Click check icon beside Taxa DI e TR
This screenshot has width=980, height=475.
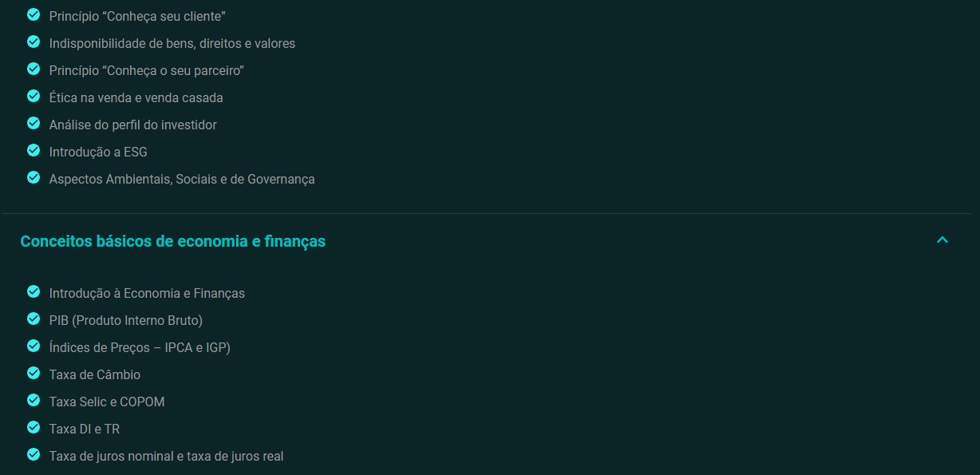pos(34,427)
